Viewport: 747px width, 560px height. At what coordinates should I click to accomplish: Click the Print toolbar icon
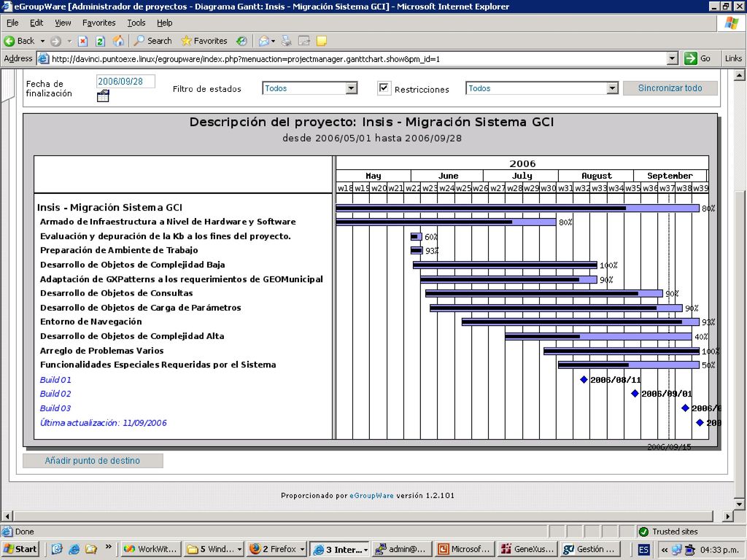tap(286, 41)
